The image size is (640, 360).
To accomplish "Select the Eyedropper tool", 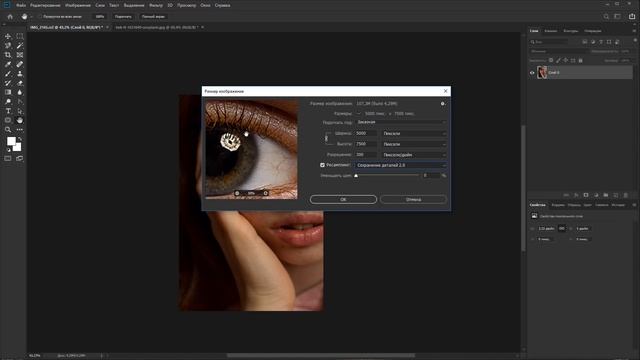I will tap(8, 64).
